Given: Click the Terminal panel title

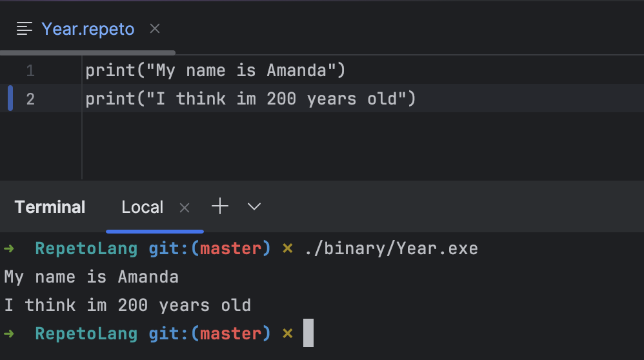Looking at the screenshot, I should pos(50,207).
